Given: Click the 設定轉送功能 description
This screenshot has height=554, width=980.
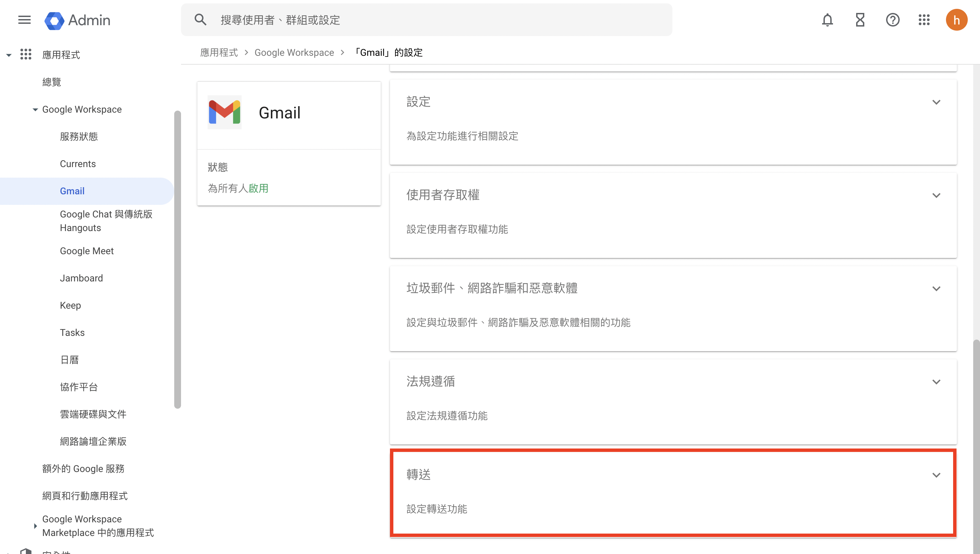Looking at the screenshot, I should tap(437, 509).
